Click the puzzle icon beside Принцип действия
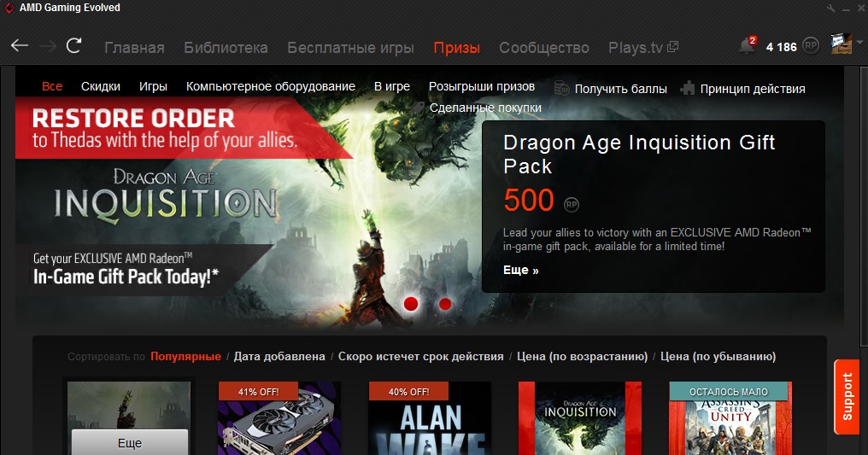868x455 pixels. pos(688,88)
